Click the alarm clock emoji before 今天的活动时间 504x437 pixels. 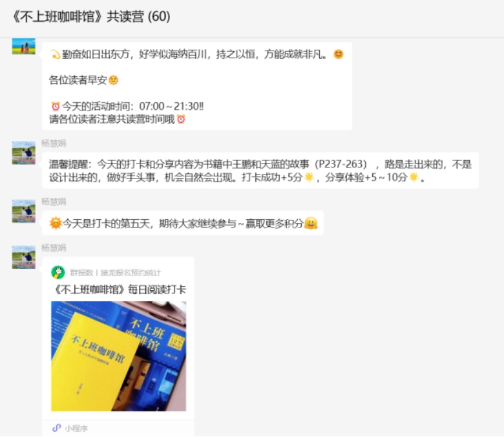(x=56, y=106)
